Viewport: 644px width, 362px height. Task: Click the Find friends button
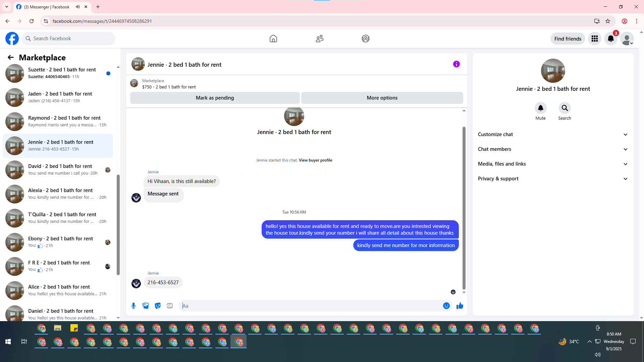568,39
